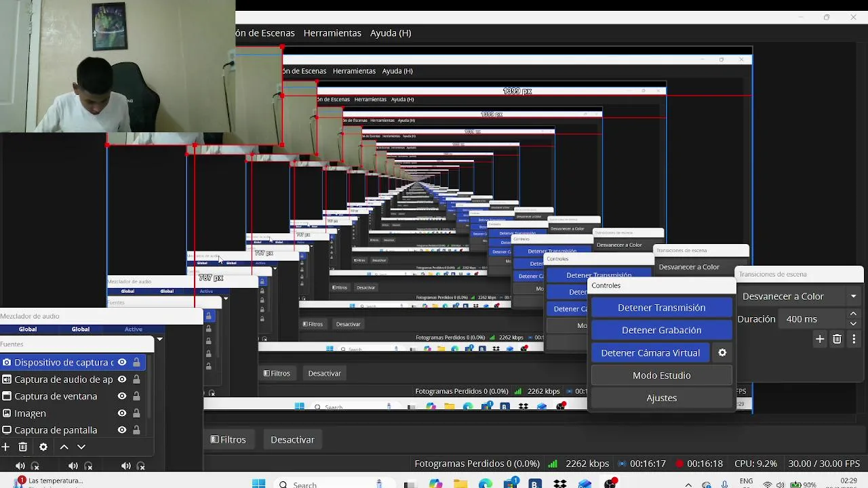
Task: Open virtual camera settings gear in Controles
Action: (x=722, y=352)
